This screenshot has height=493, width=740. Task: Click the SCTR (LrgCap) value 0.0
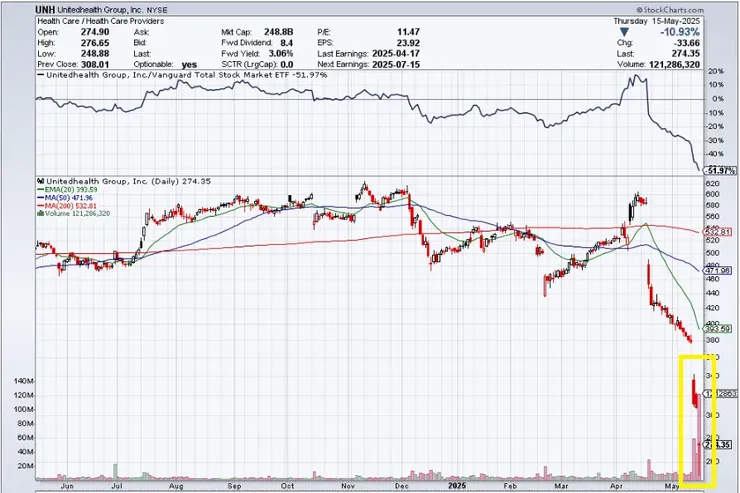[286, 65]
